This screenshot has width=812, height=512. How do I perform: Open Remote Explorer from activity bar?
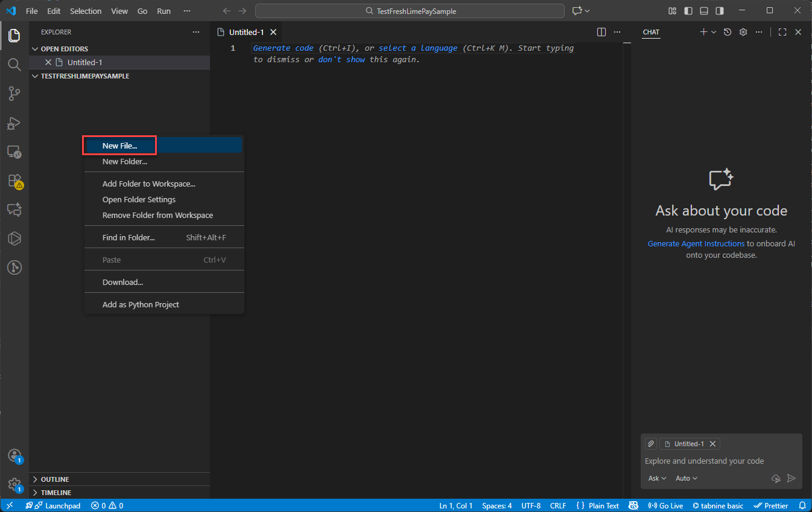14,152
